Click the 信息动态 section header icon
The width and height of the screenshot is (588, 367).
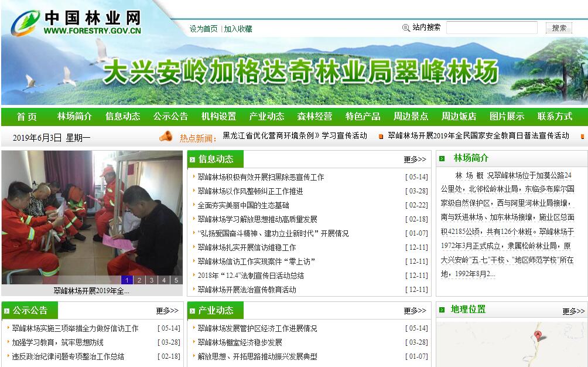point(192,159)
